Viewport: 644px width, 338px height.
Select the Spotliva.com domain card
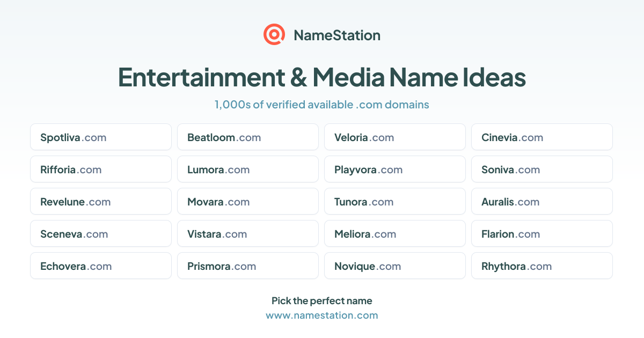click(101, 137)
